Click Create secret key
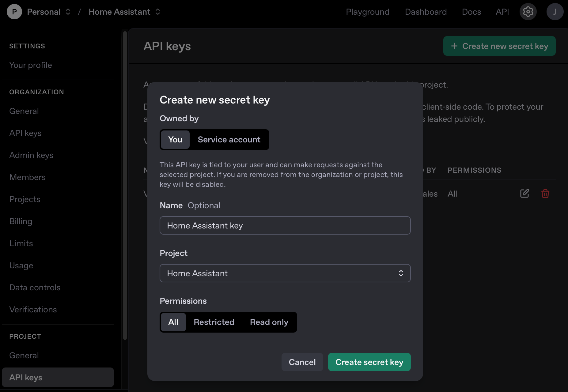 (x=369, y=362)
